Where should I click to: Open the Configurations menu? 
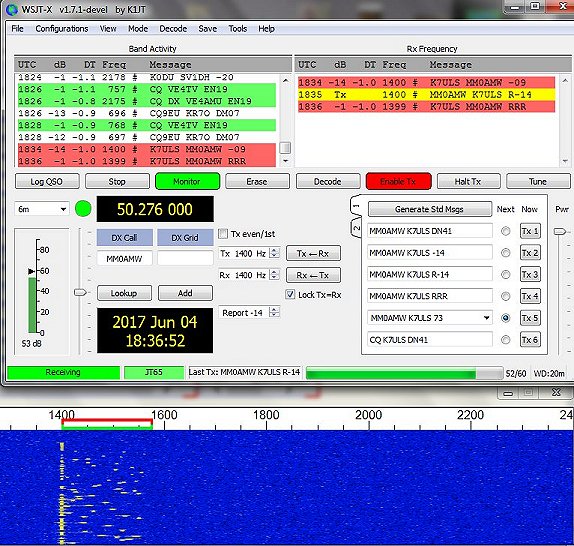coord(62,29)
